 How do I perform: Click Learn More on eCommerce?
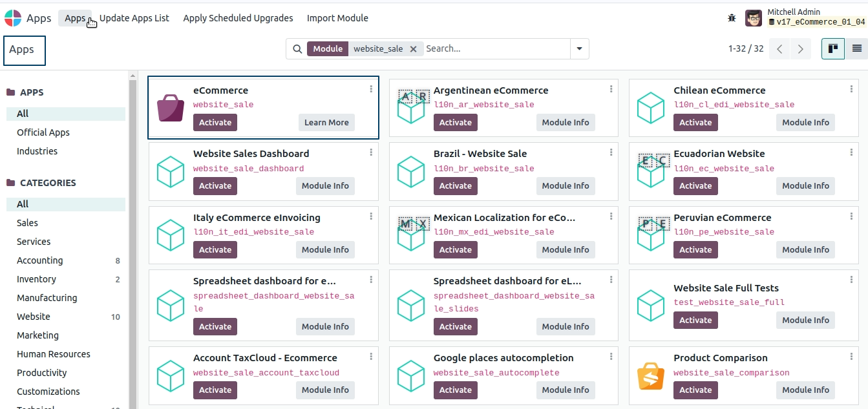(326, 123)
